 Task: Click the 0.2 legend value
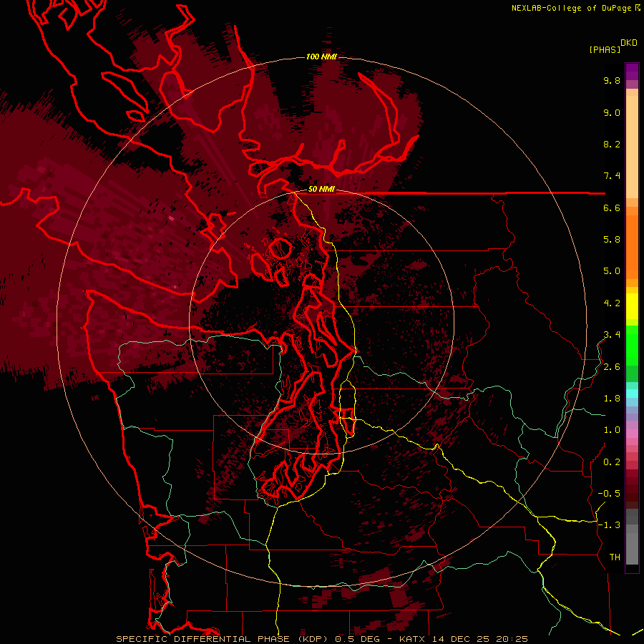(612, 462)
